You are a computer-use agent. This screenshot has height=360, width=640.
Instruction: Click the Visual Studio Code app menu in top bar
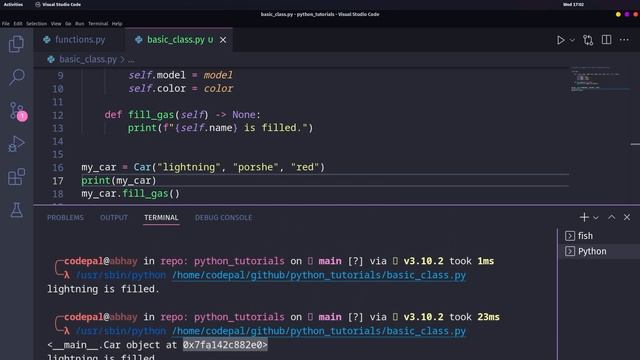coord(58,4)
